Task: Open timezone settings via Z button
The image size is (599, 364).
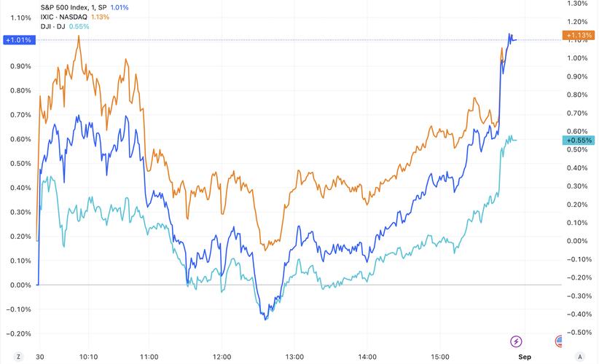Action: (17, 357)
